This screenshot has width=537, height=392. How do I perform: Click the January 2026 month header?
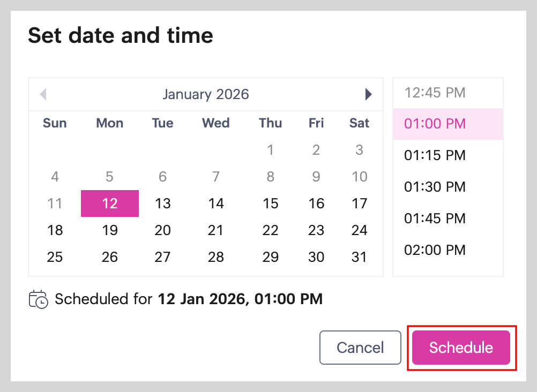point(206,95)
